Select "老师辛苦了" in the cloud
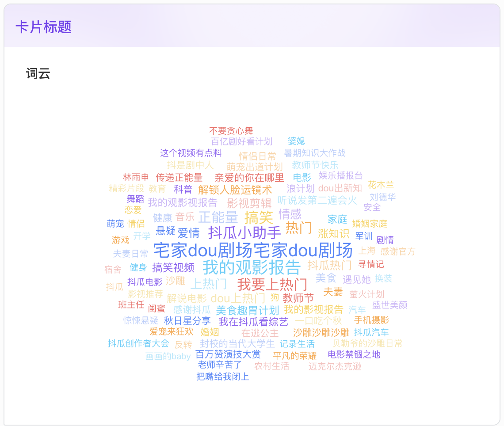Viewport: 504px width, 426px height. pyautogui.click(x=220, y=365)
